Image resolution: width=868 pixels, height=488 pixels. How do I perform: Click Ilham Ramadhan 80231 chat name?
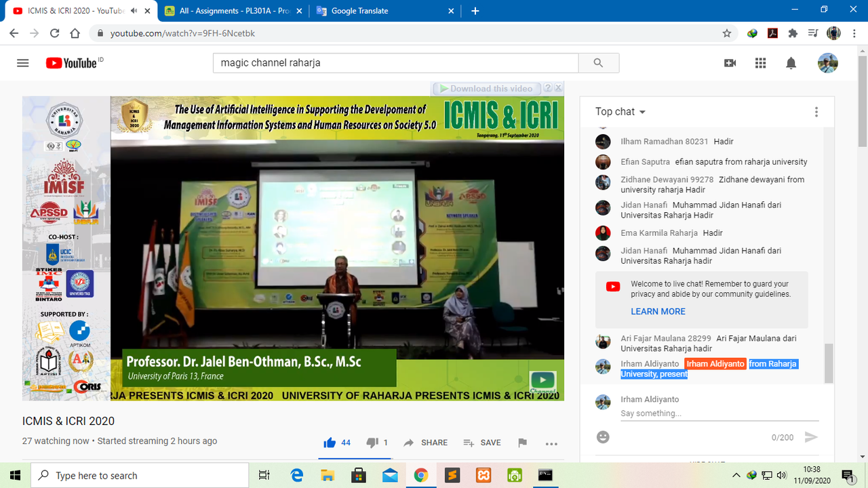pos(664,142)
